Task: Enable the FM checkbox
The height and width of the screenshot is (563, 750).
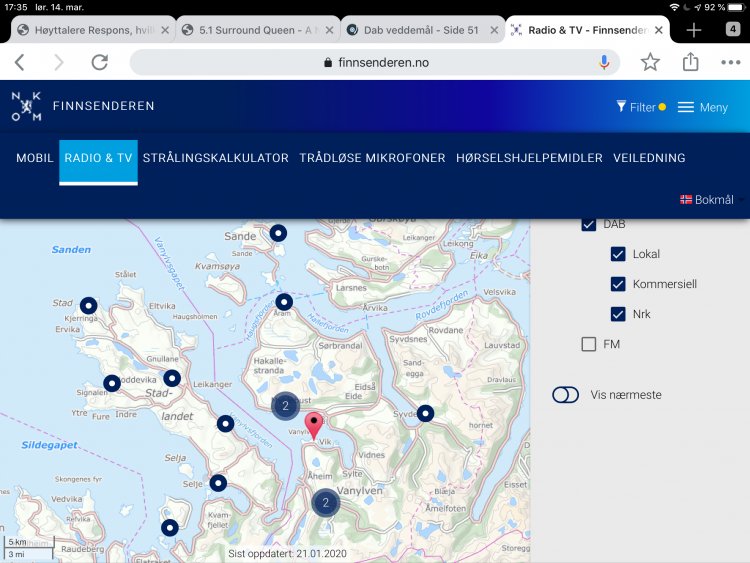Action: (589, 344)
